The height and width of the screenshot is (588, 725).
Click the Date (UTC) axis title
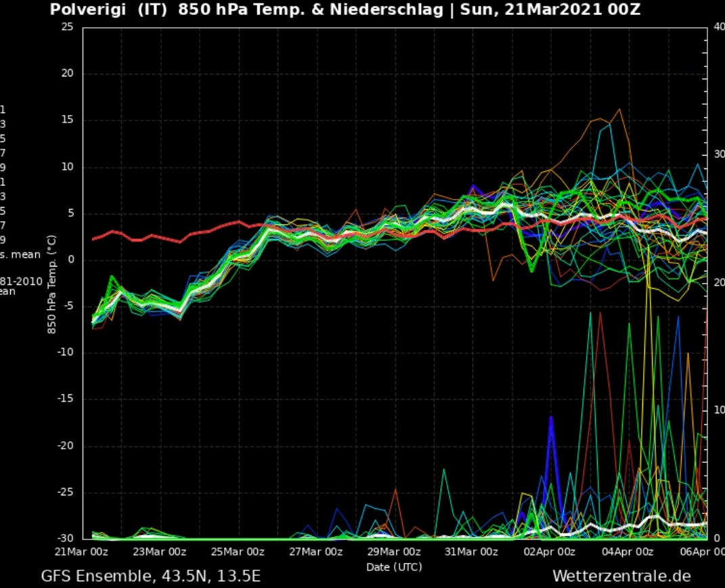(394, 566)
